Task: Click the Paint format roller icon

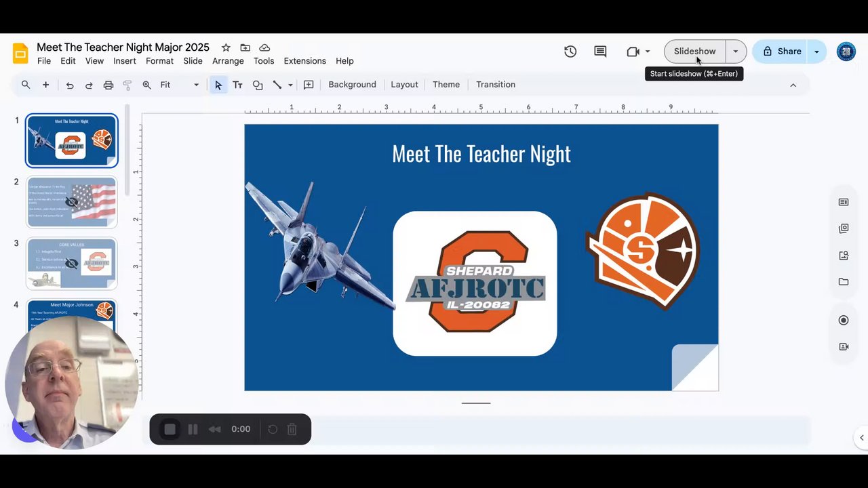Action: [127, 85]
